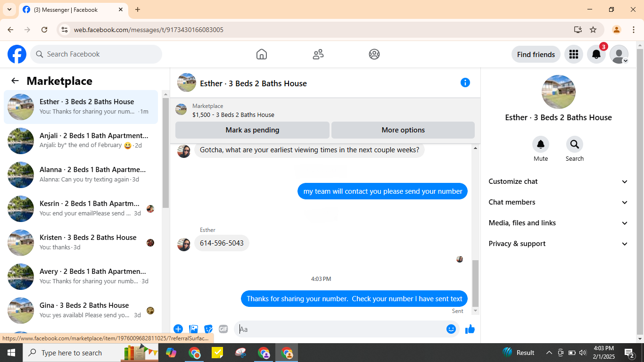Open Windows Start menu
The width and height of the screenshot is (644, 362).
pos(11,353)
